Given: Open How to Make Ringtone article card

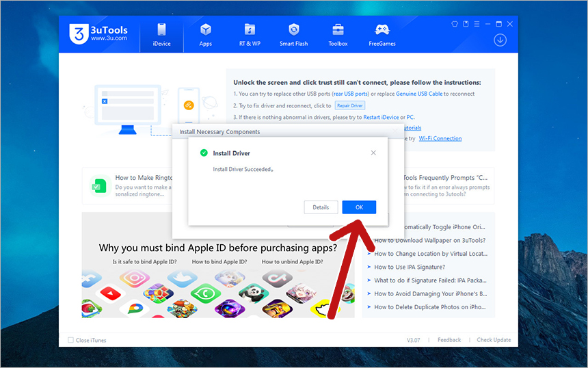Looking at the screenshot, I should click(x=127, y=185).
